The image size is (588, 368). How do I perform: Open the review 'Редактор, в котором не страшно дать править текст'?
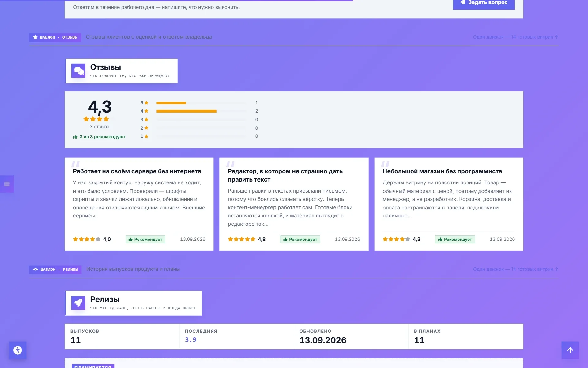(x=285, y=175)
